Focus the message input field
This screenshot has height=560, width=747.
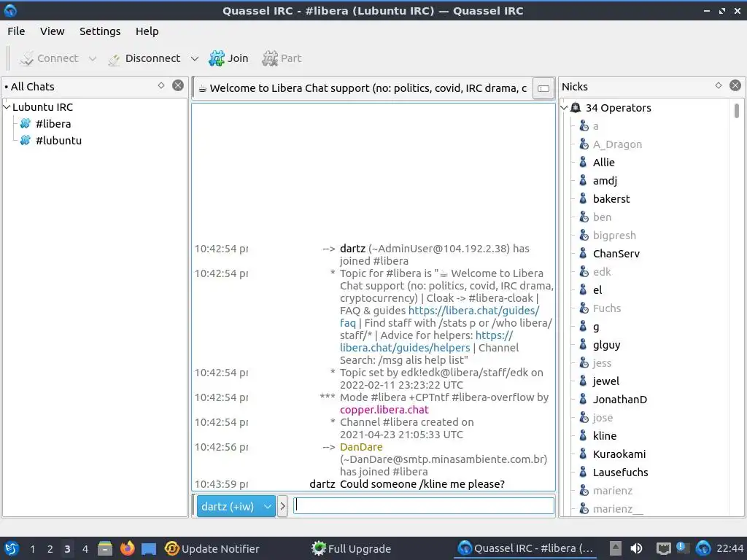(x=424, y=506)
